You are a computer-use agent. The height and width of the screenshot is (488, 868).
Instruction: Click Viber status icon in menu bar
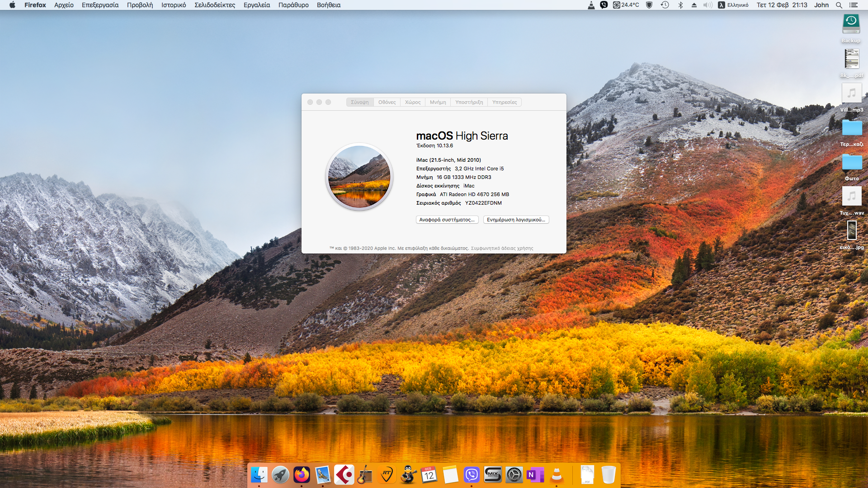pyautogui.click(x=604, y=5)
